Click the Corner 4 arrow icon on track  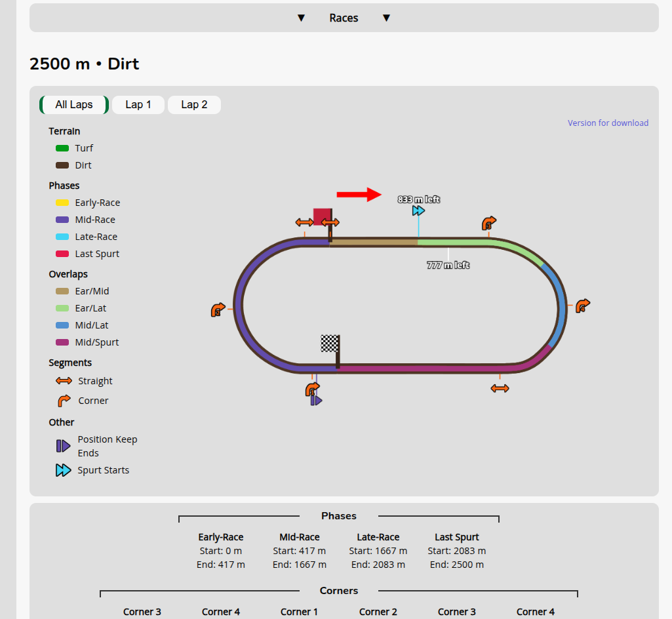583,306
